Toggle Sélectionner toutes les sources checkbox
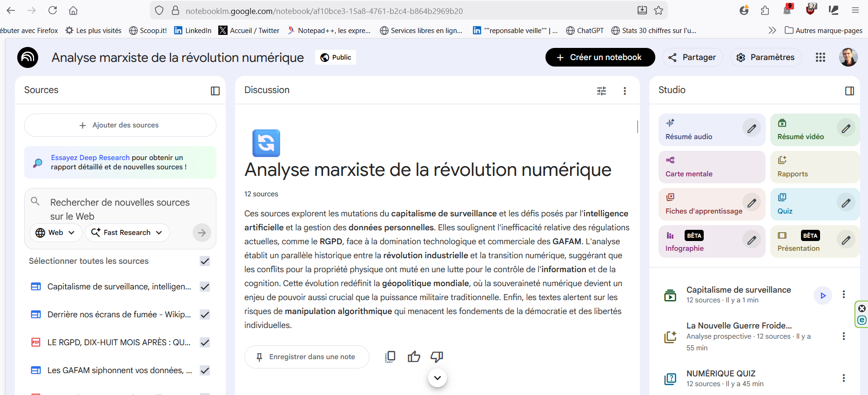868x395 pixels. pyautogui.click(x=205, y=261)
